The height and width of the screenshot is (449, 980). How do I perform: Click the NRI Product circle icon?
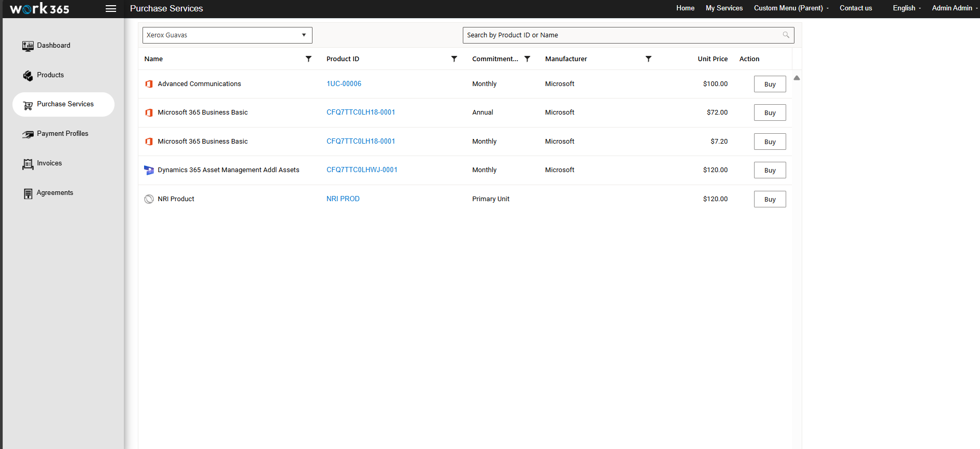(x=149, y=199)
